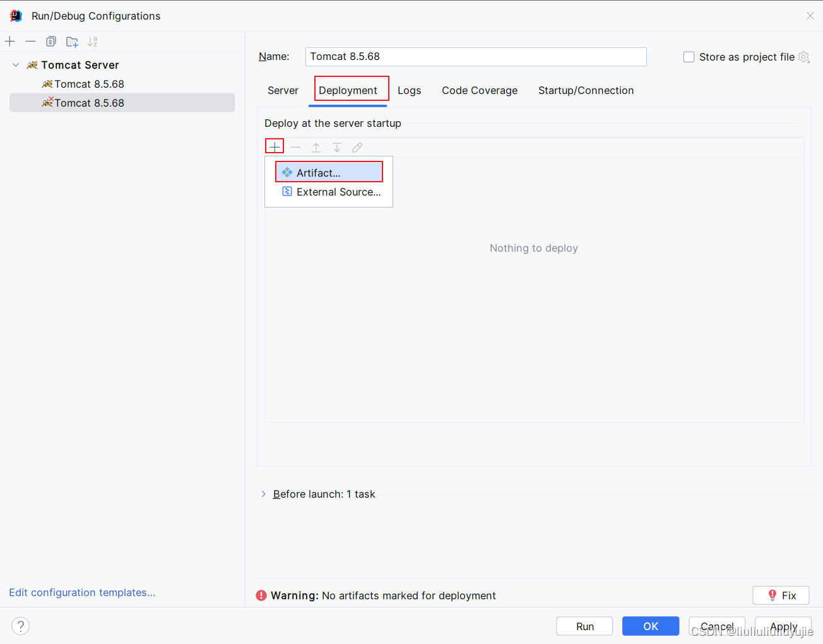Sort configurations alphabetically
Viewport: 823px width, 644px height.
tap(93, 42)
